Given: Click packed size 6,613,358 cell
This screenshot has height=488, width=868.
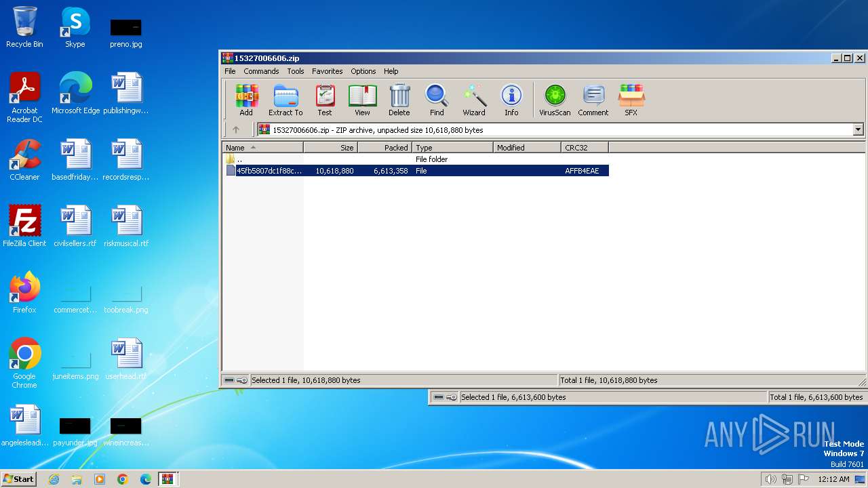Looking at the screenshot, I should (x=391, y=171).
